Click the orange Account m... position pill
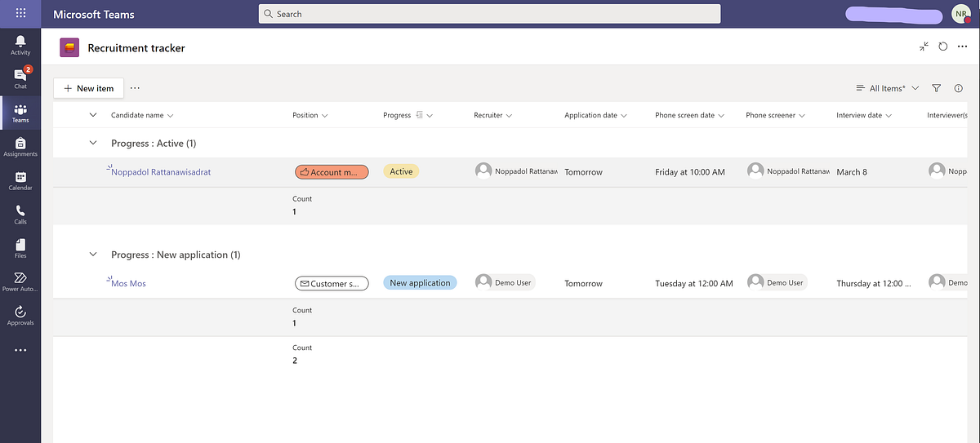Viewport: 980px width, 443px height. point(332,172)
